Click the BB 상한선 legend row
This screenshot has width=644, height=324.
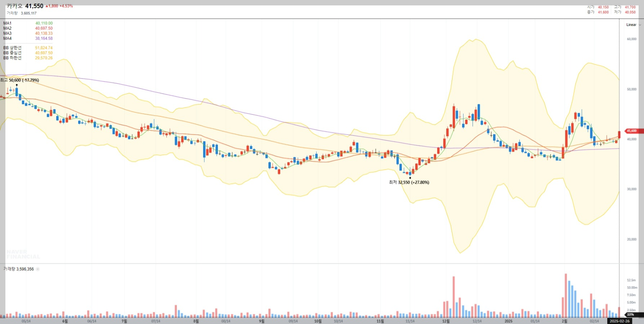(28, 48)
